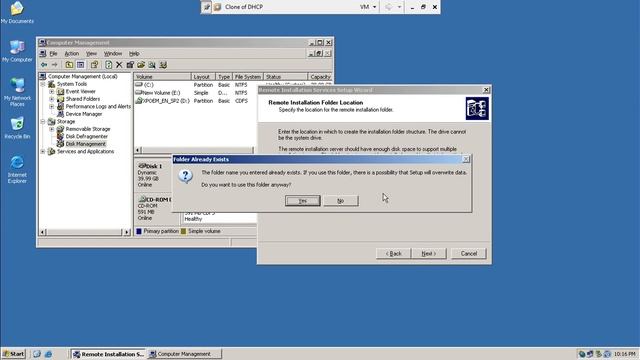Click the toolbar icon right after the Delete X
Screen dimensions: 640x360
[x=130, y=65]
